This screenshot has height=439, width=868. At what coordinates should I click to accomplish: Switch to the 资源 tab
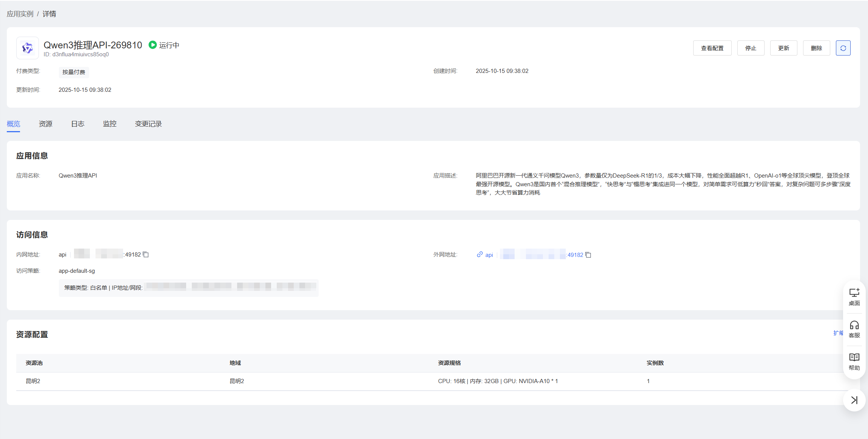tap(45, 124)
